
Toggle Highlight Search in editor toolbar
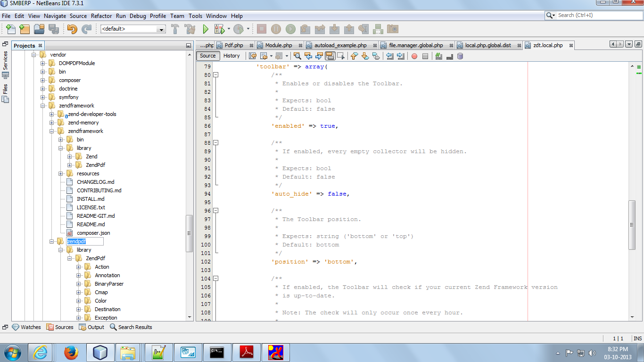click(x=330, y=56)
